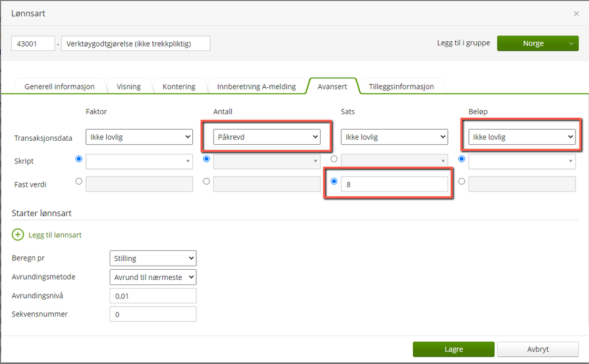Select the Skript radio button under Sats
Image resolution: width=589 pixels, height=364 pixels.
pos(334,158)
